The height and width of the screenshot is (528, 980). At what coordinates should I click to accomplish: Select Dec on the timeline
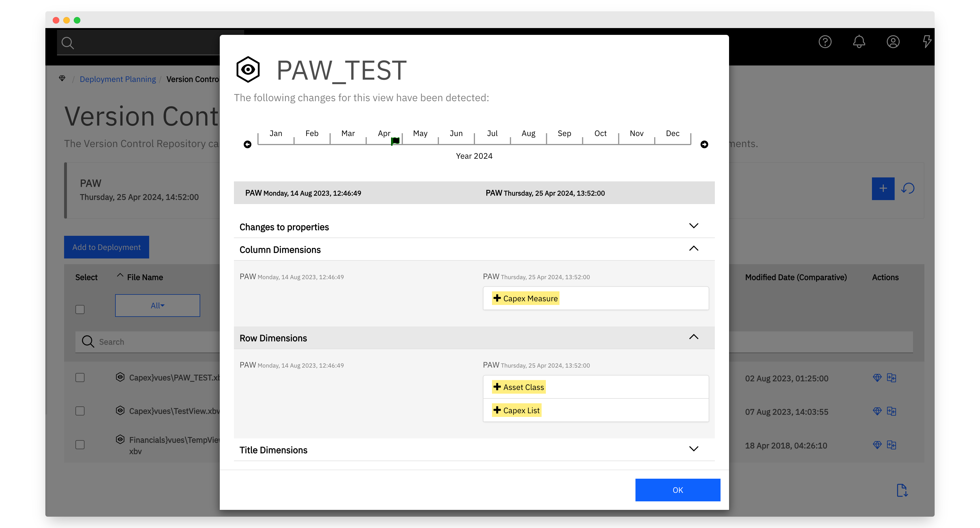pos(673,133)
